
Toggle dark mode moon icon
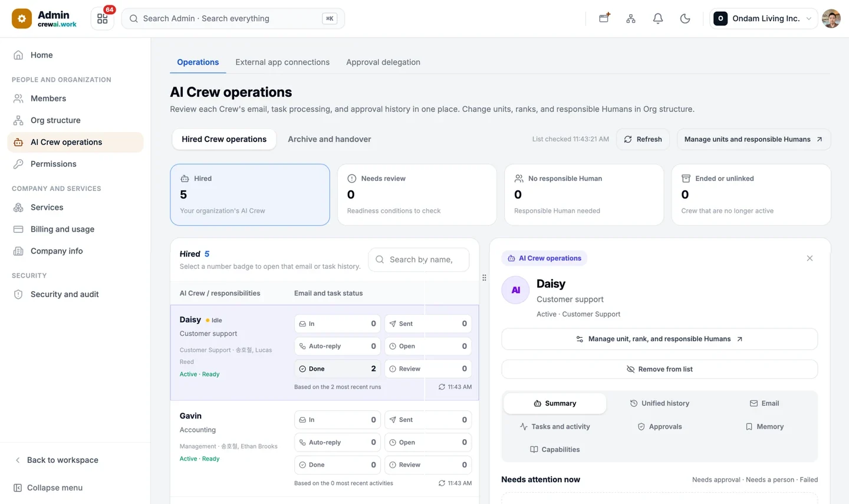coord(685,19)
